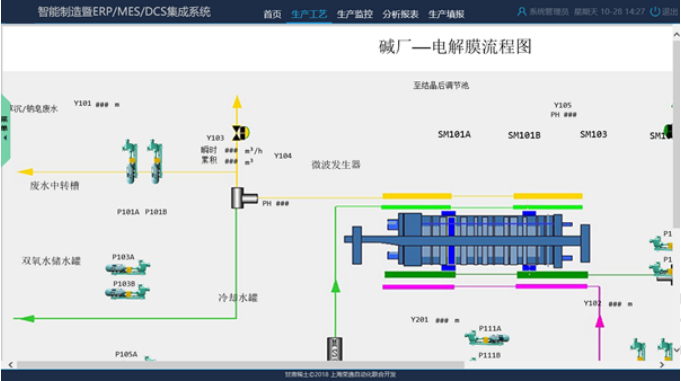Go to the 分析报表 tab
The height and width of the screenshot is (381, 681).
[400, 14]
